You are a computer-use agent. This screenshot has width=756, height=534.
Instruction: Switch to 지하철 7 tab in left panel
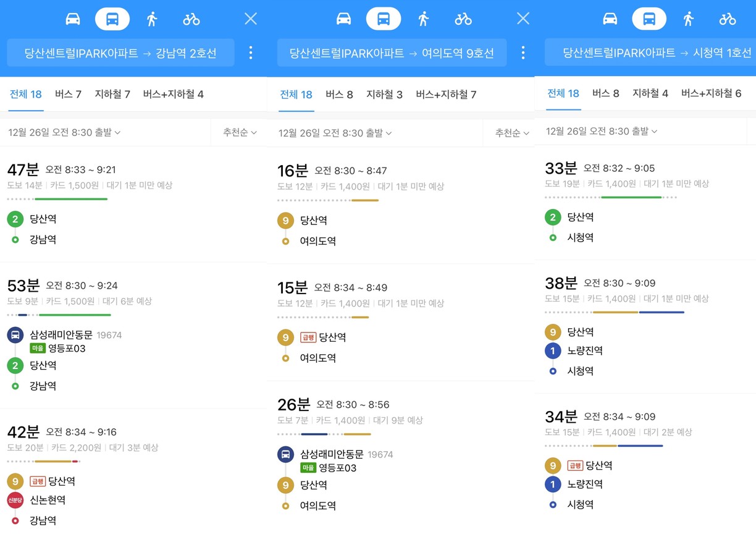click(112, 94)
